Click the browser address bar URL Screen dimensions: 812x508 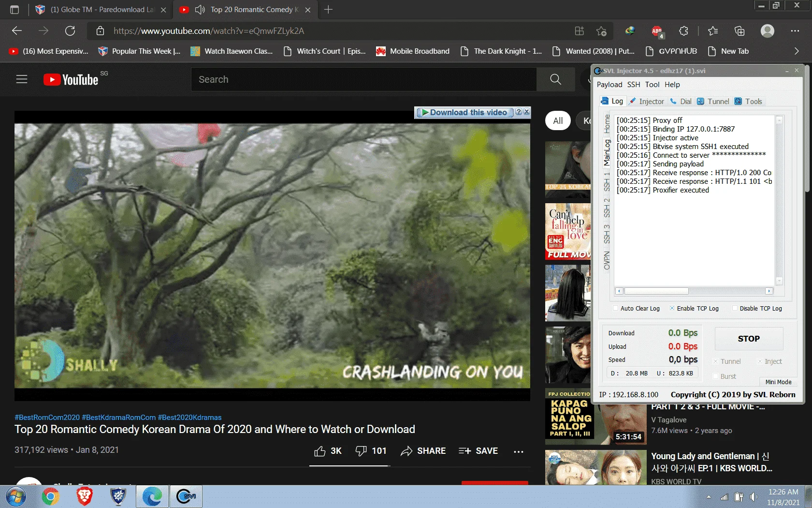(x=209, y=31)
